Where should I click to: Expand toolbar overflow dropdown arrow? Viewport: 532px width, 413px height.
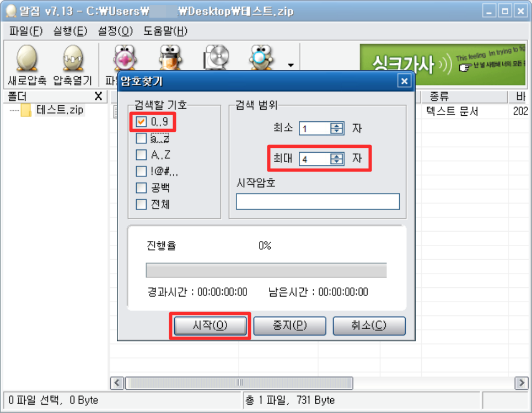[291, 65]
